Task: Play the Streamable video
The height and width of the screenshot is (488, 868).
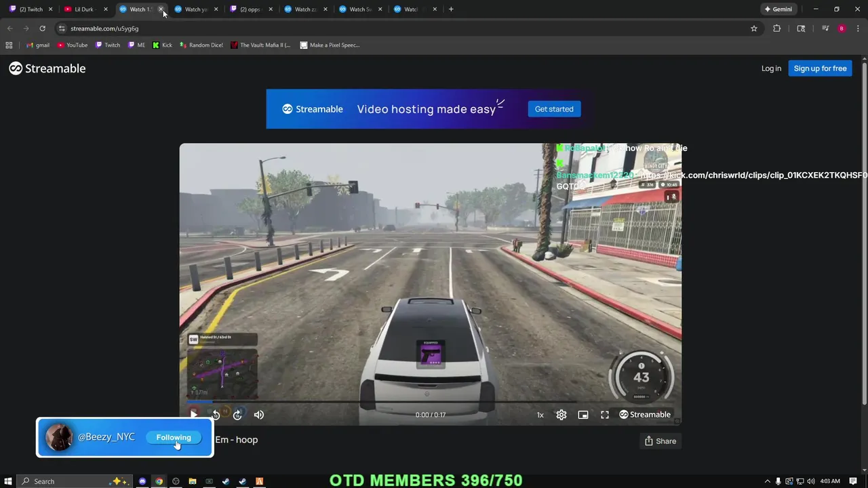Action: (x=194, y=414)
